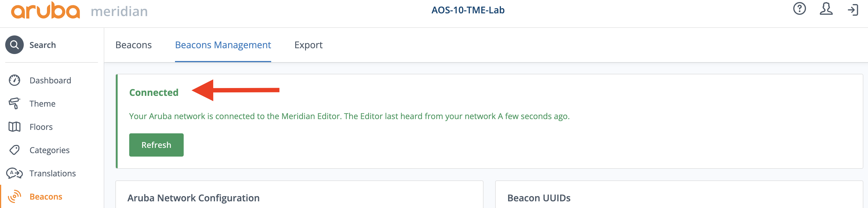Viewport: 868px width, 208px height.
Task: Select the Theme paint roller icon
Action: pyautogui.click(x=14, y=104)
